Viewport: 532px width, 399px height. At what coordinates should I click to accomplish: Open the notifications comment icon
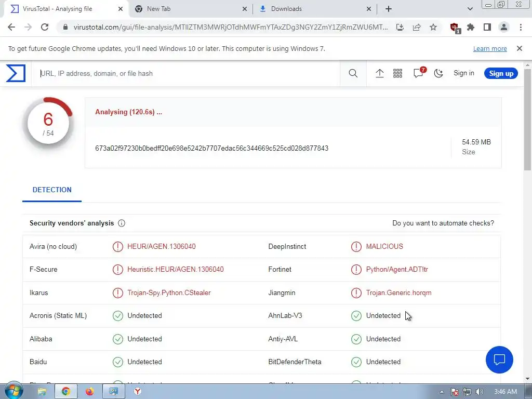(419, 73)
